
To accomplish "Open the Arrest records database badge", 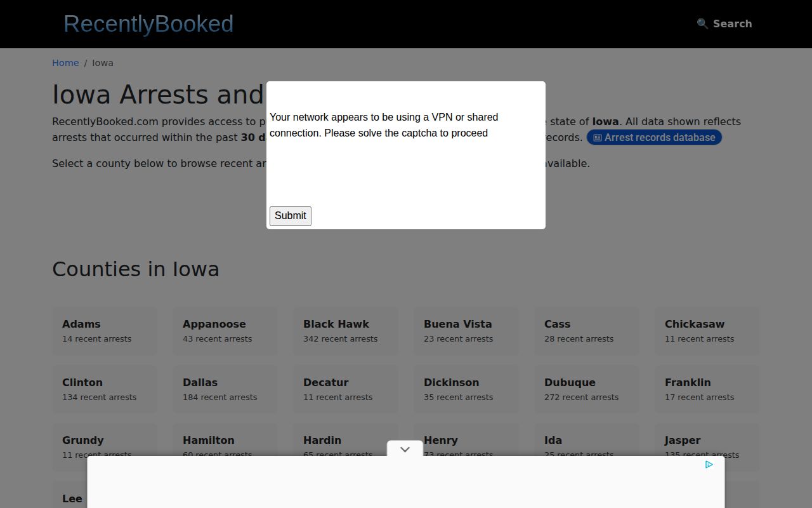I will click(x=654, y=137).
